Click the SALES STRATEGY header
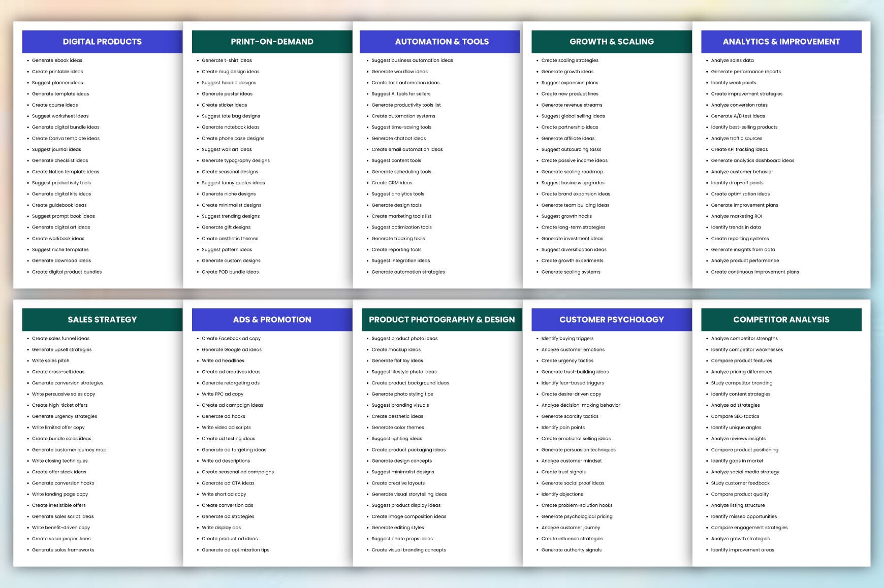Screen dimensions: 884x588 pyautogui.click(x=102, y=319)
